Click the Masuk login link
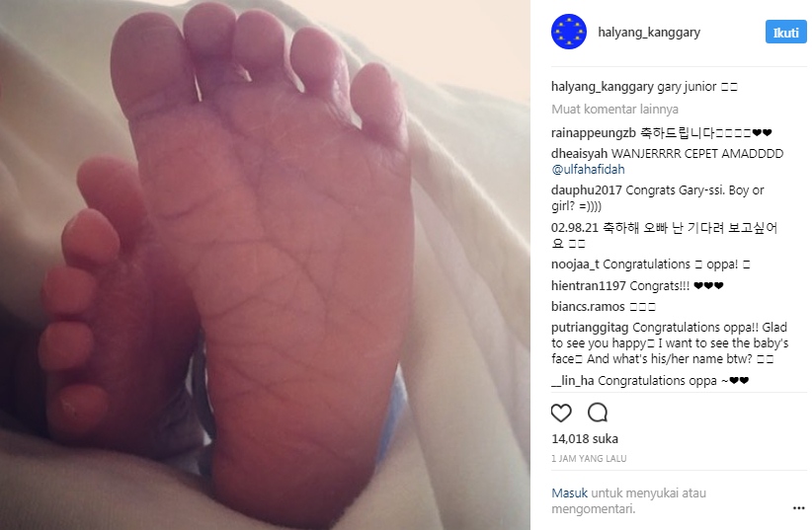The width and height of the screenshot is (812, 530). pyautogui.click(x=569, y=493)
